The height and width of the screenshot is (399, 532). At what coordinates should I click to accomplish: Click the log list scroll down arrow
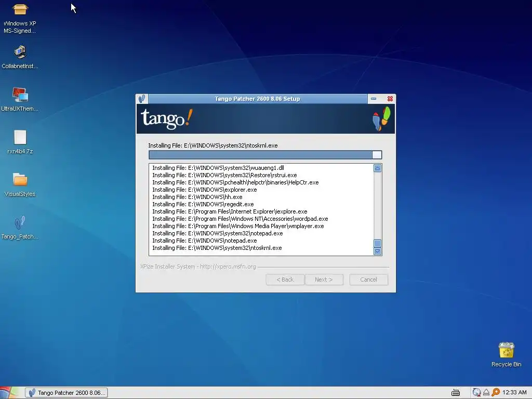click(377, 251)
